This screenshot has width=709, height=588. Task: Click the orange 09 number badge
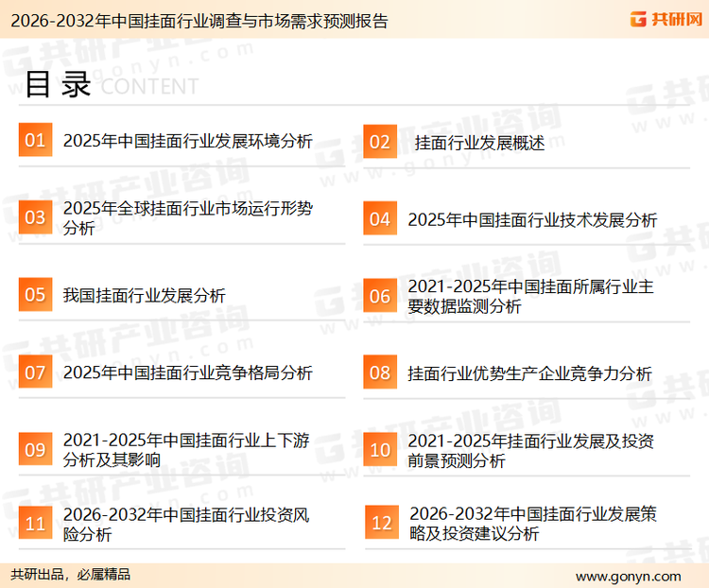(35, 449)
